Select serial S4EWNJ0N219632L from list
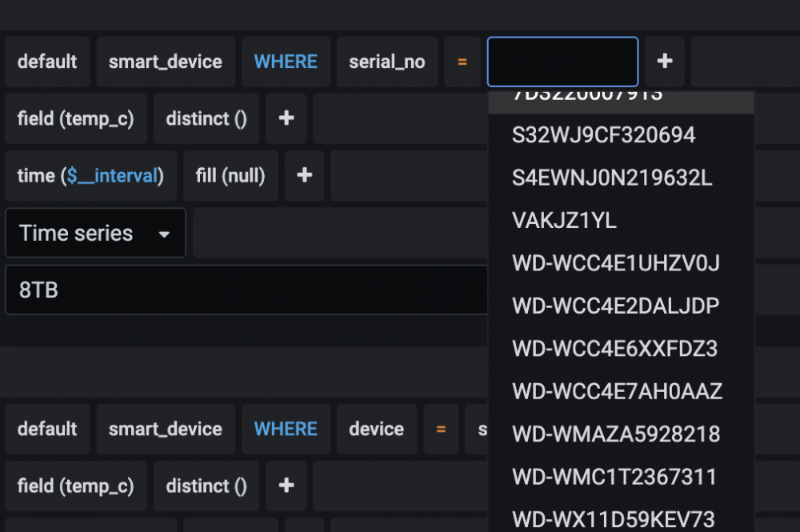 tap(622, 178)
